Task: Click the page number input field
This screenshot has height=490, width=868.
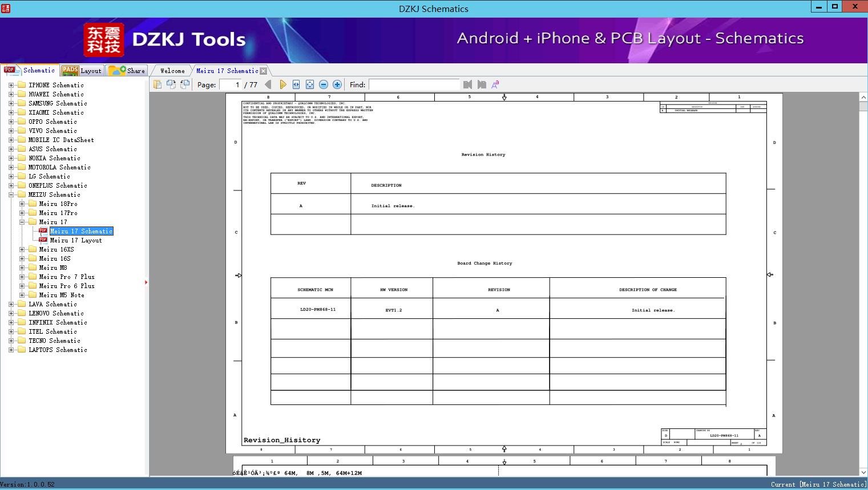Action: point(230,84)
